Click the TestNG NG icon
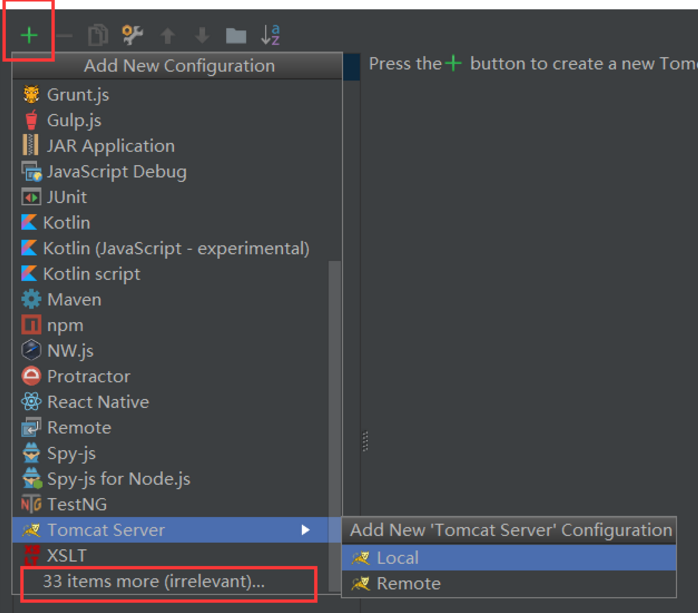Screen dimensions: 698x613 31,504
